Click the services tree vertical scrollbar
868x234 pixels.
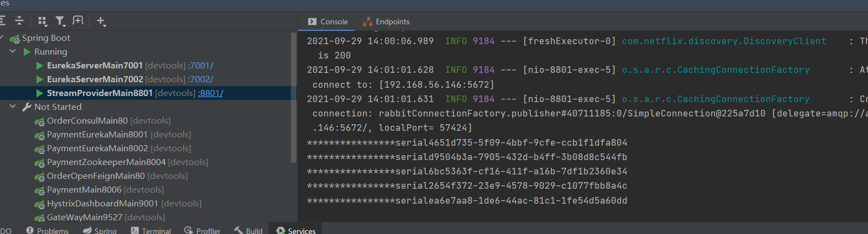(x=294, y=97)
